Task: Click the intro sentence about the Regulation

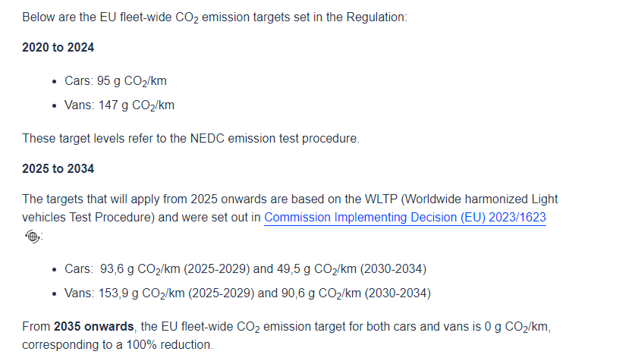Action: click(x=215, y=17)
